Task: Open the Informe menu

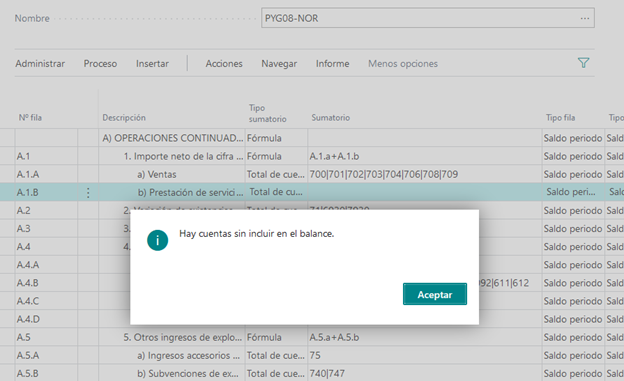Action: pyautogui.click(x=333, y=64)
